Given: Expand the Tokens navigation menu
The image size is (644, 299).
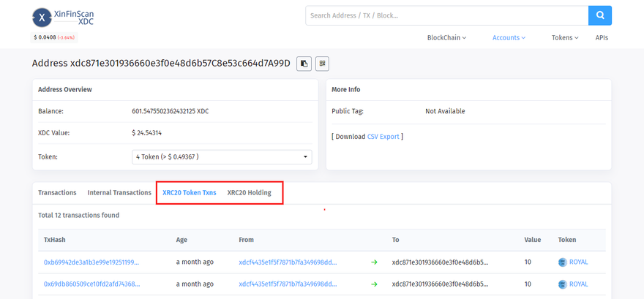Looking at the screenshot, I should pyautogui.click(x=565, y=38).
